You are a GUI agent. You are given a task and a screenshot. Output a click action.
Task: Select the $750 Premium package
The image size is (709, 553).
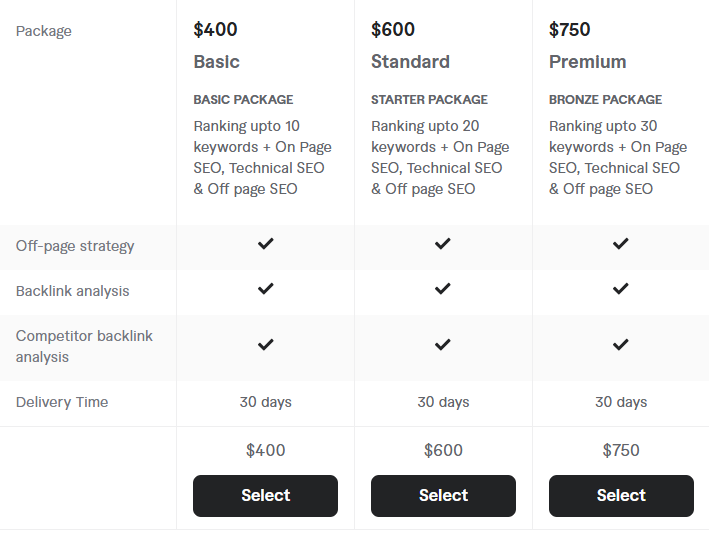tap(621, 496)
